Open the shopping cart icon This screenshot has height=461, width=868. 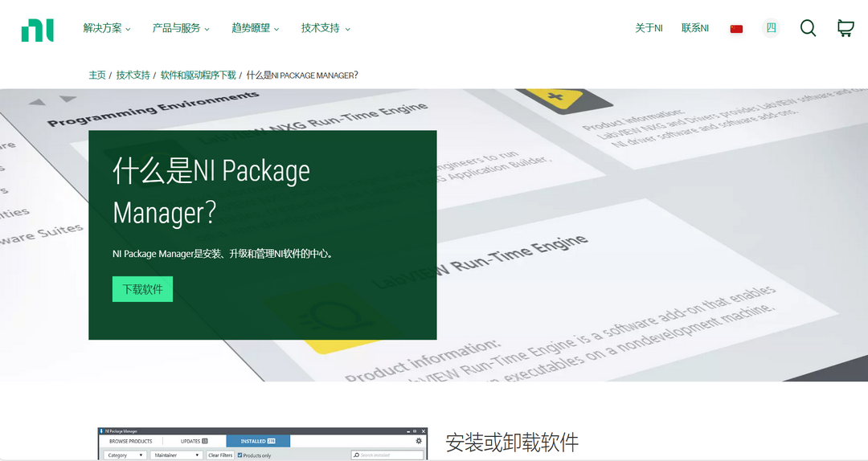[845, 28]
